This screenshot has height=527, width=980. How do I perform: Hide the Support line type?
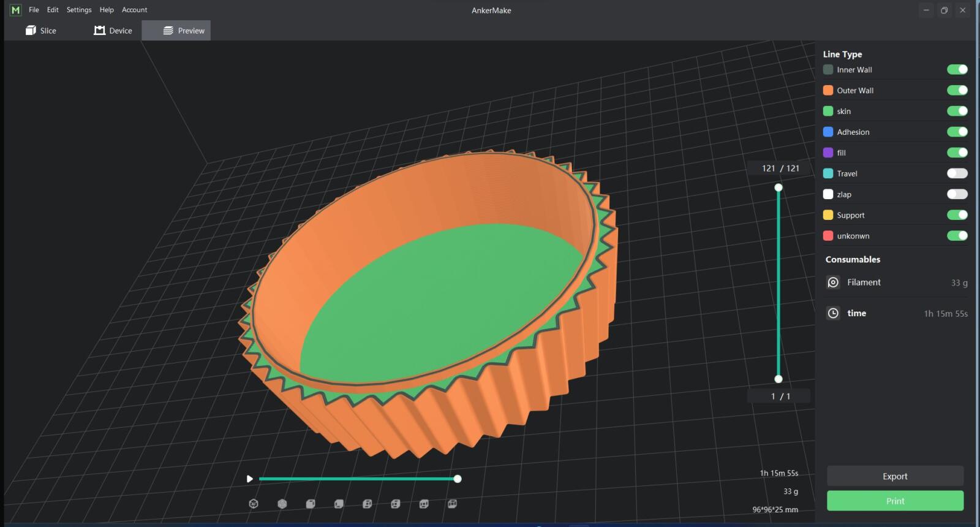click(957, 215)
